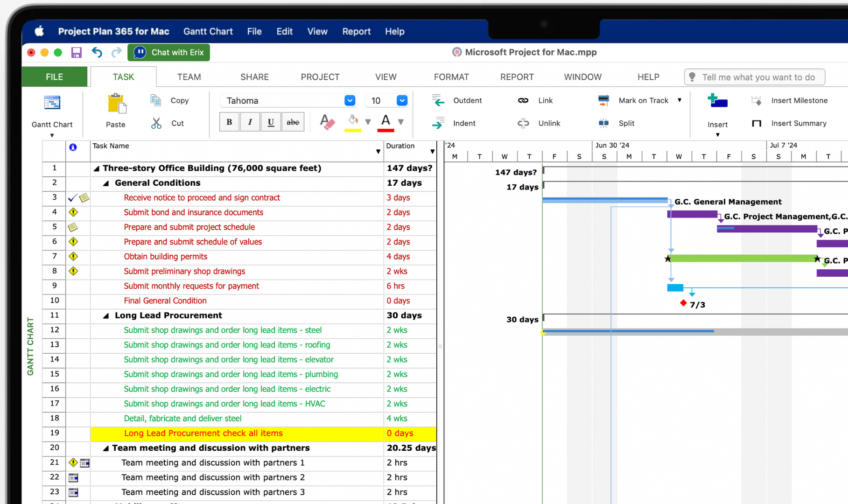This screenshot has height=504, width=848.
Task: Open the font color dropdown arrow
Action: coord(401,122)
